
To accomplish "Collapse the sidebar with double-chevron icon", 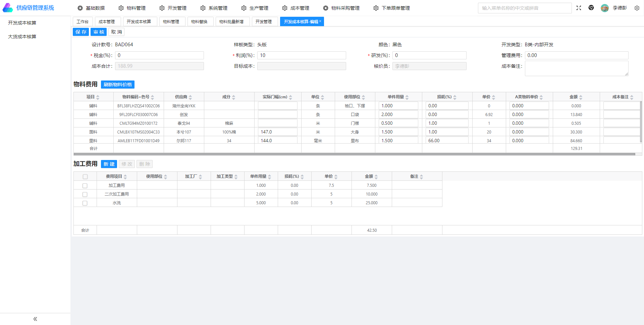I will pyautogui.click(x=35, y=319).
